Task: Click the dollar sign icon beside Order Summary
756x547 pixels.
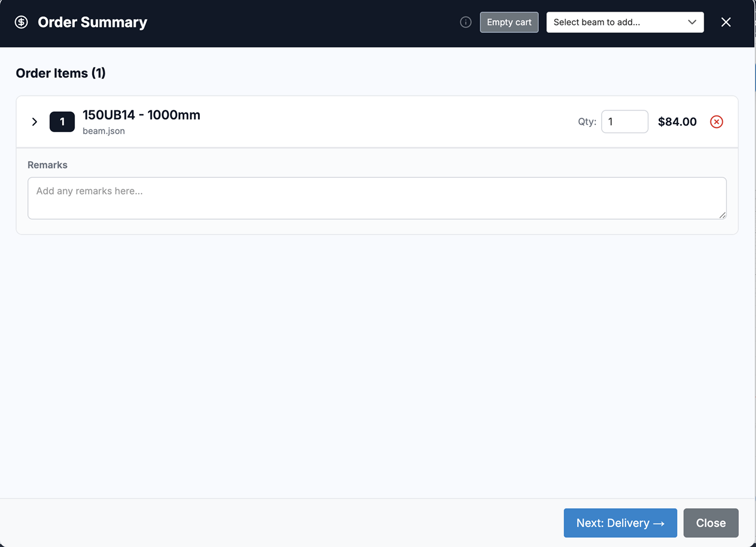Action: pos(21,22)
